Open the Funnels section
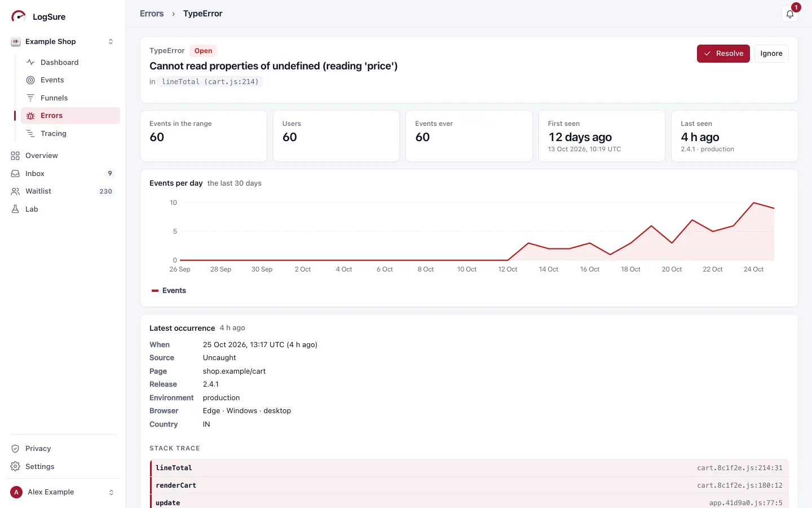812x508 pixels. click(70, 98)
